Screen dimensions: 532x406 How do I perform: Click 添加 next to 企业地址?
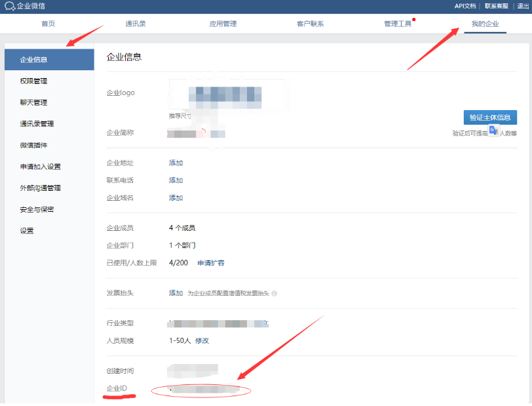tap(175, 162)
